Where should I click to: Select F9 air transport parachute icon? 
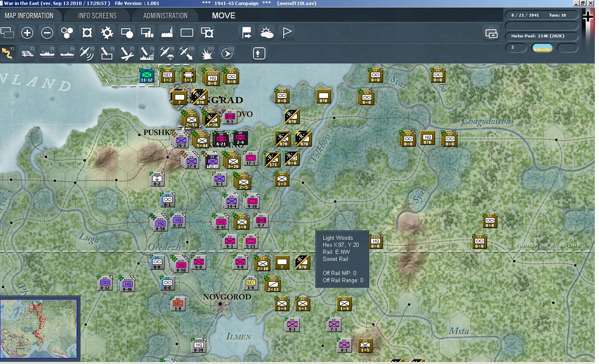167,53
